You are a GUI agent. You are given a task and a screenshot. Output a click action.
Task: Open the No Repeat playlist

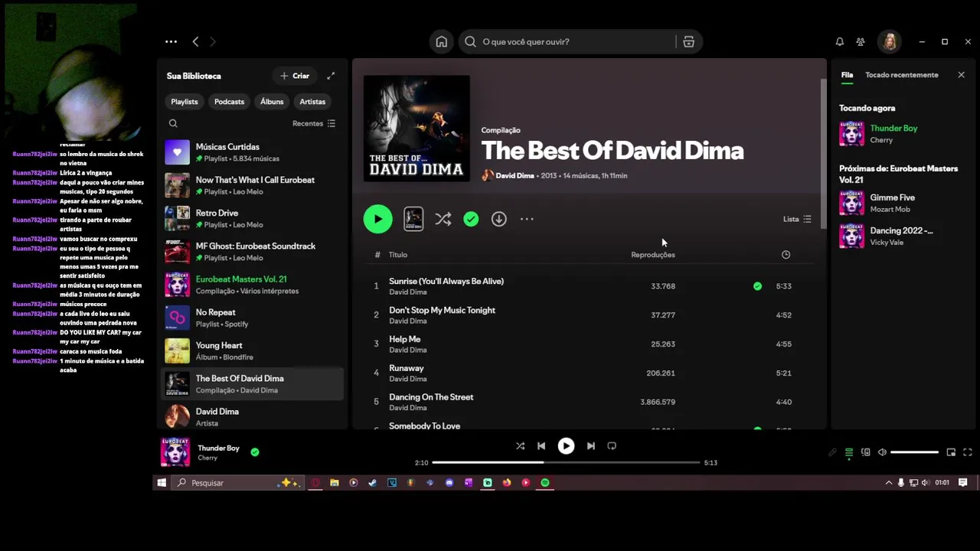(x=253, y=318)
